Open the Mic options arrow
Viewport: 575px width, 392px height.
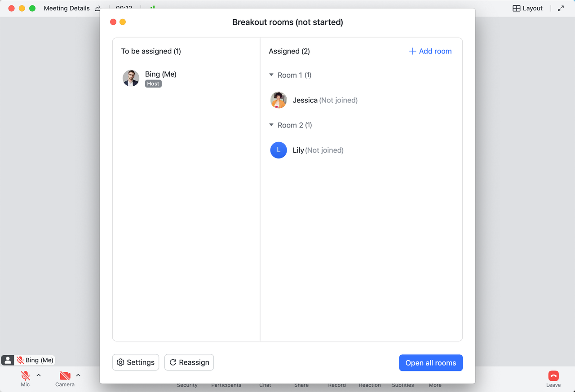point(39,375)
